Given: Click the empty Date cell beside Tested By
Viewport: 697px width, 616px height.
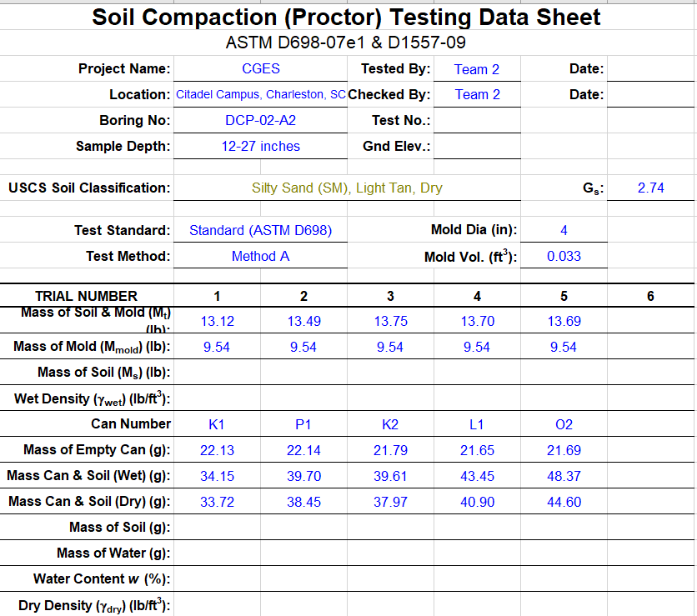Looking at the screenshot, I should (x=651, y=69).
